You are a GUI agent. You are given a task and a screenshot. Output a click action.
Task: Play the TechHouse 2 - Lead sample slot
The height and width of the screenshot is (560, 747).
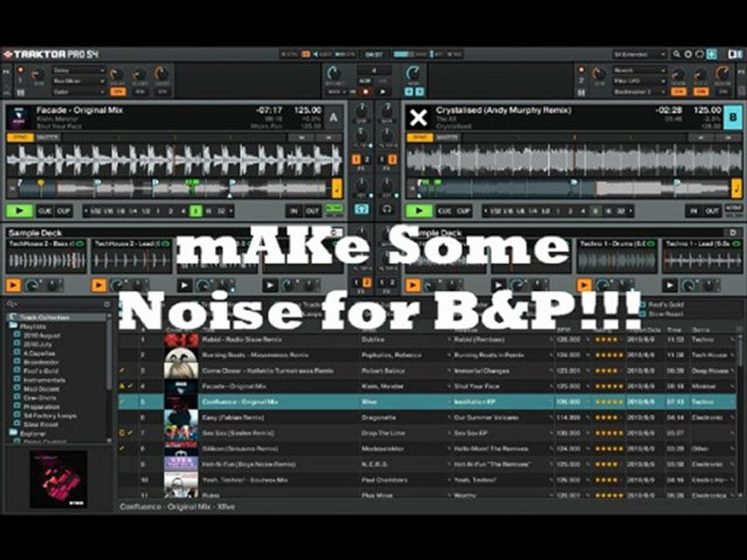coord(99,285)
